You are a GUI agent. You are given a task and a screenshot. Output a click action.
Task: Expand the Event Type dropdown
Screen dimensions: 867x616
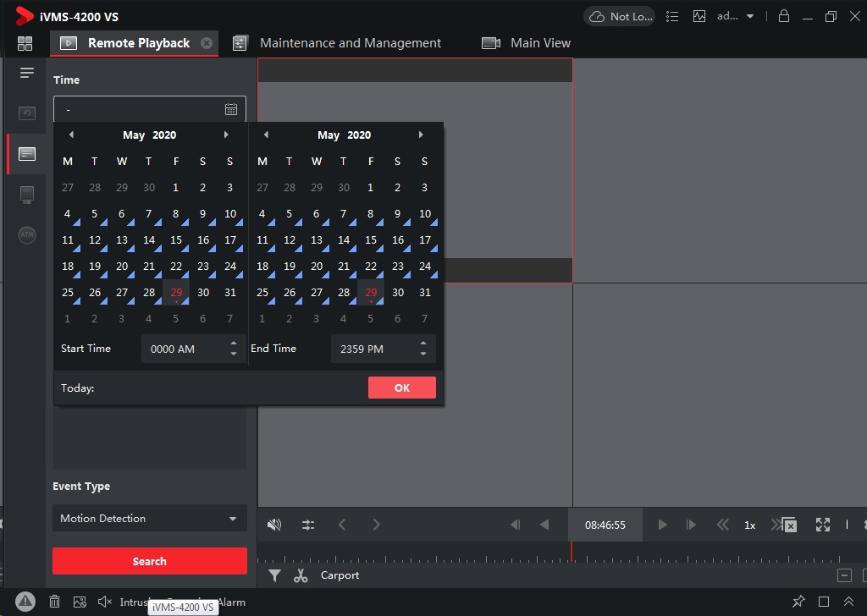pos(233,519)
